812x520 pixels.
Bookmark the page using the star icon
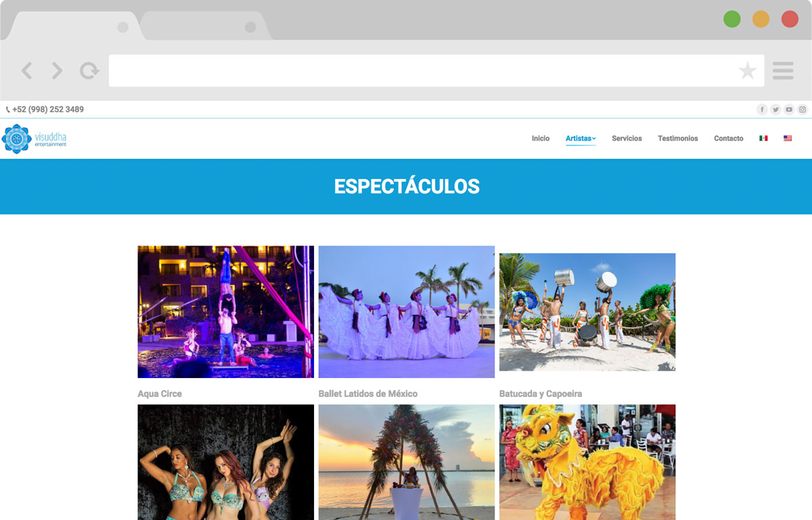(748, 70)
